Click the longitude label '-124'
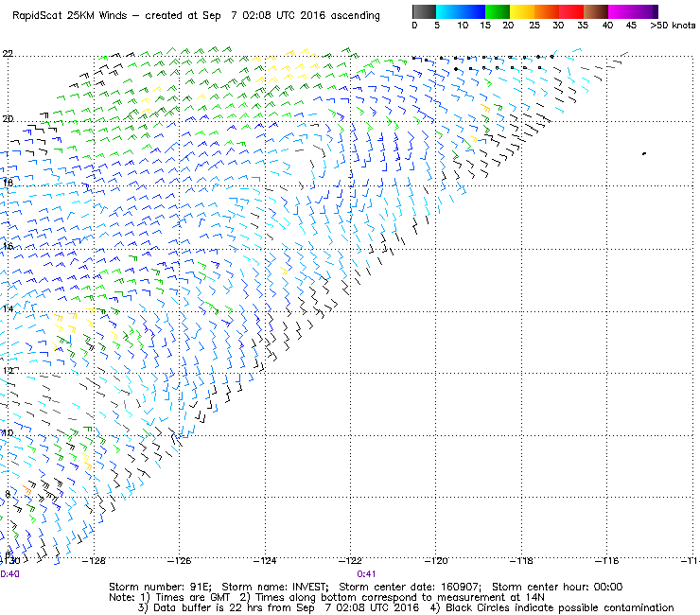This screenshot has width=700, height=615. (265, 560)
